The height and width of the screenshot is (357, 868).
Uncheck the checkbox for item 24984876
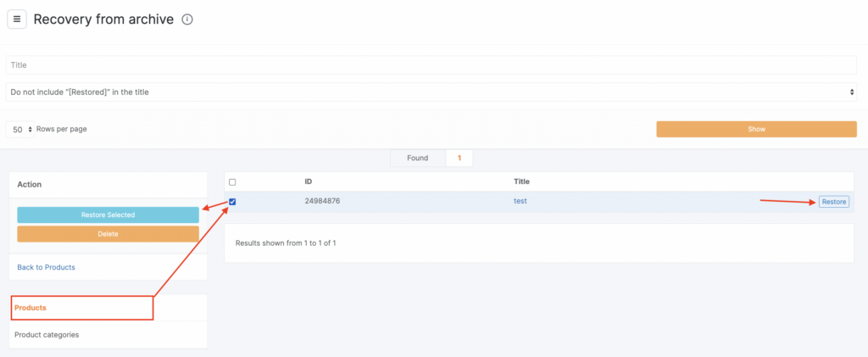click(233, 201)
